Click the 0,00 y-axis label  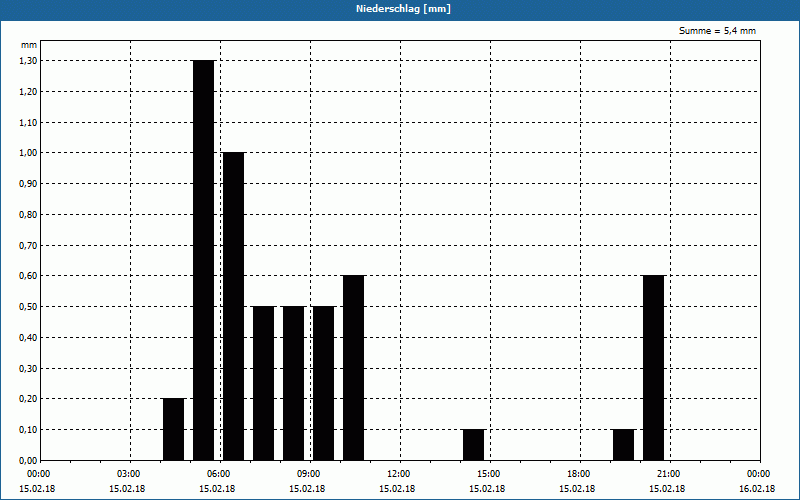point(28,461)
